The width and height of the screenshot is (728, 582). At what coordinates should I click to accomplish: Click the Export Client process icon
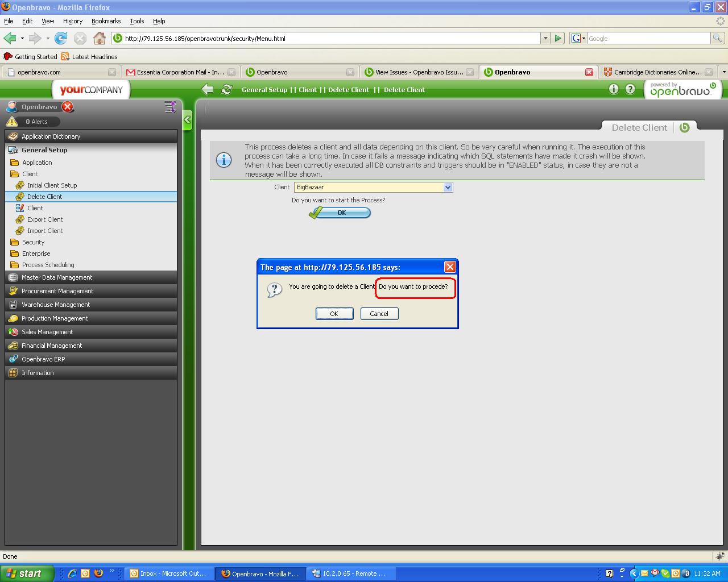pos(20,219)
